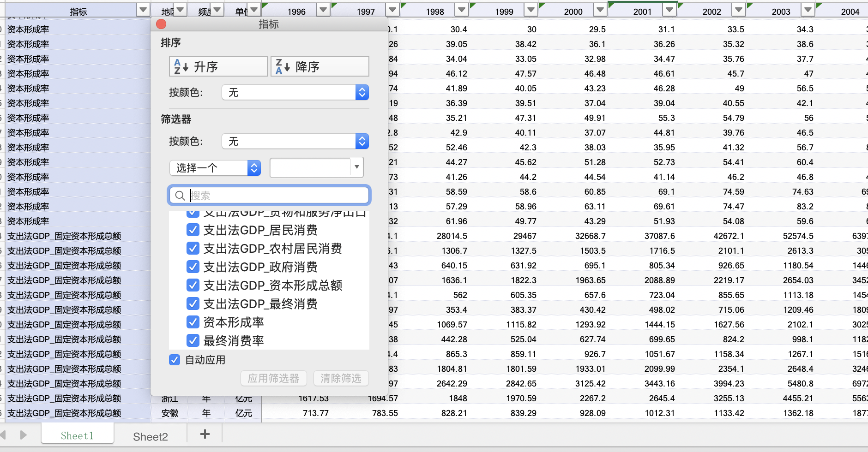Click the next-sheet navigation arrow
The image size is (868, 452).
[x=23, y=435]
